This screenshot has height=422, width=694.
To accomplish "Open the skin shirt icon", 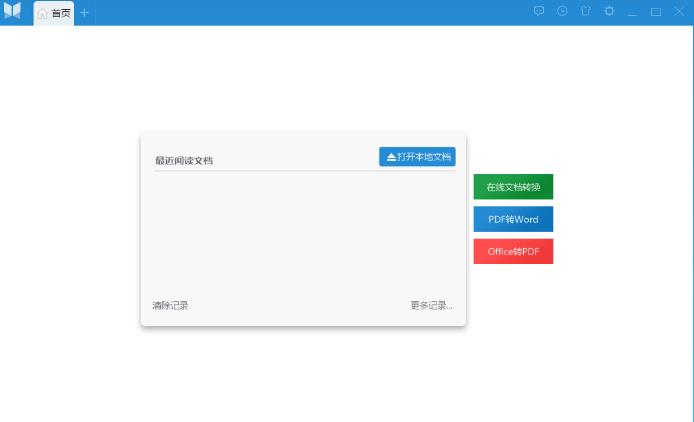I will tap(586, 11).
